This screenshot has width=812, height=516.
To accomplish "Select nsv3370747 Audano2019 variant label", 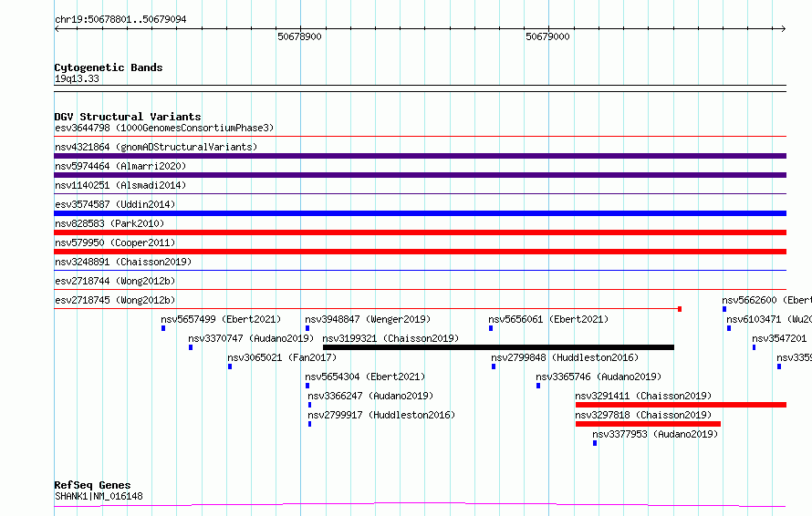I will (x=251, y=338).
